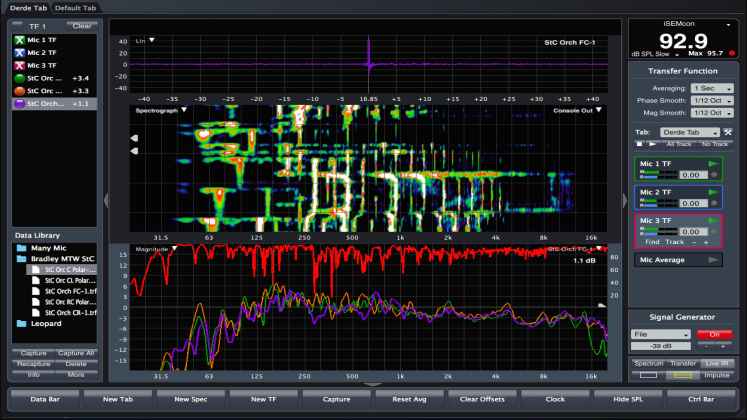747x420 pixels.
Task: Click the Bradley MTW StC folder icon
Action: (x=21, y=258)
